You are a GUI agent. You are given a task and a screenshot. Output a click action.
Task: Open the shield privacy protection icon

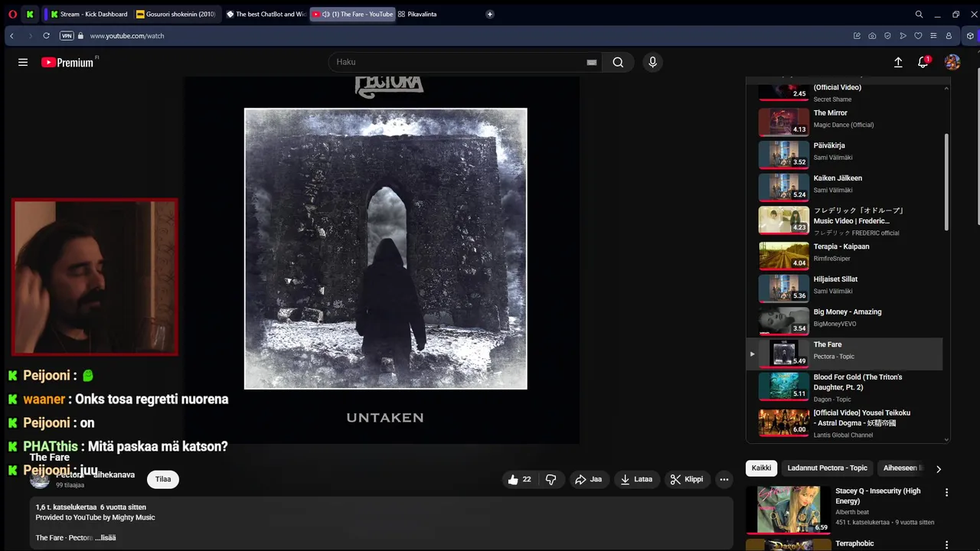pos(887,36)
